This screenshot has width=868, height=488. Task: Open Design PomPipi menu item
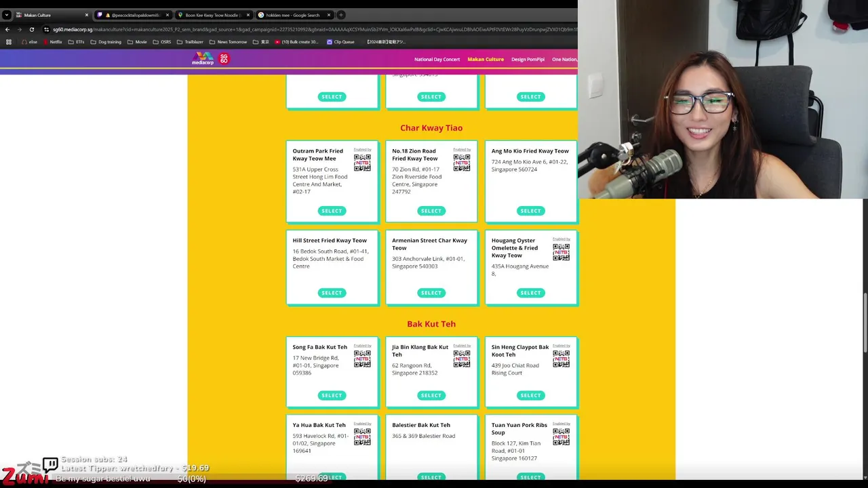tap(528, 59)
